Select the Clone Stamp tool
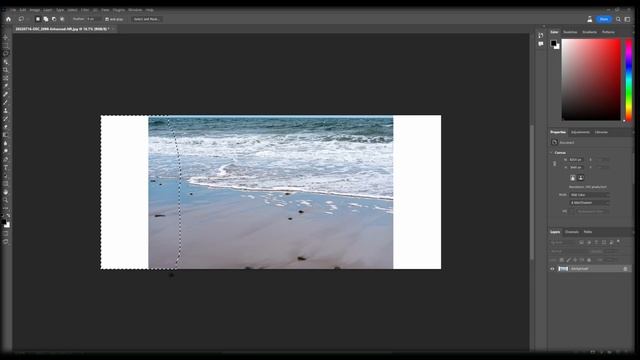The width and height of the screenshot is (640, 360). tap(6, 111)
